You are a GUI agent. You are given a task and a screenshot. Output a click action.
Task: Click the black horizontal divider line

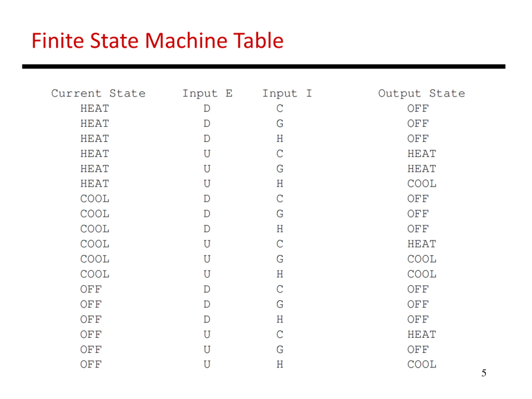click(x=264, y=66)
